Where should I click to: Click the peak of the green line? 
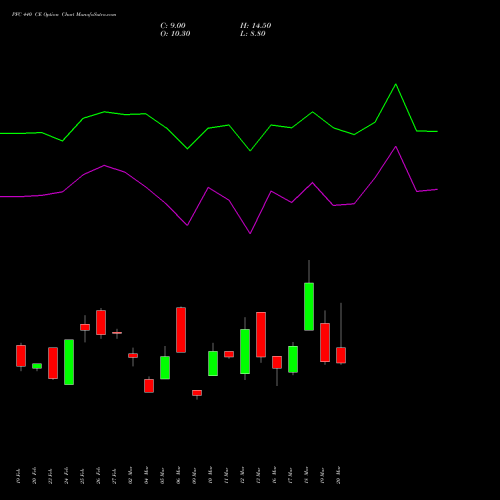pyautogui.click(x=396, y=84)
